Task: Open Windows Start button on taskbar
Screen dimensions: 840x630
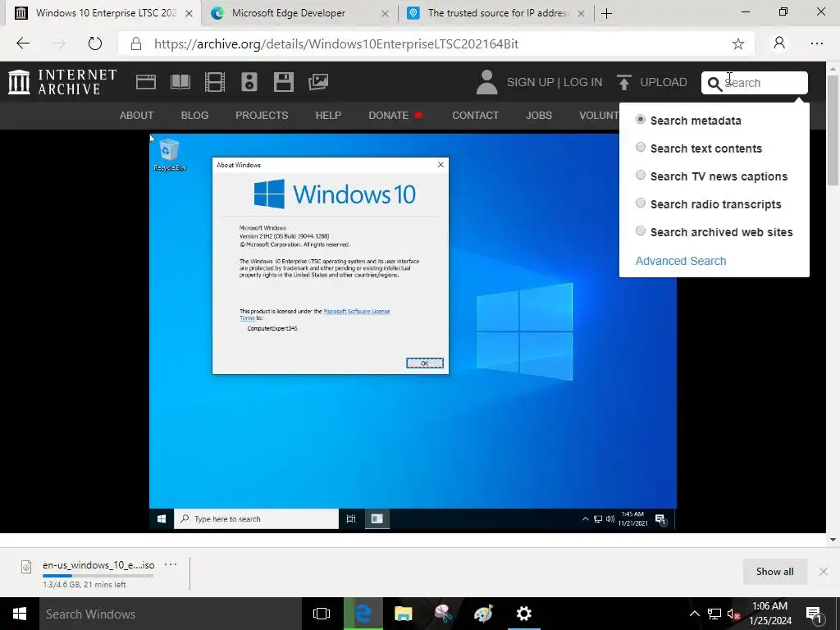Action: (x=20, y=614)
